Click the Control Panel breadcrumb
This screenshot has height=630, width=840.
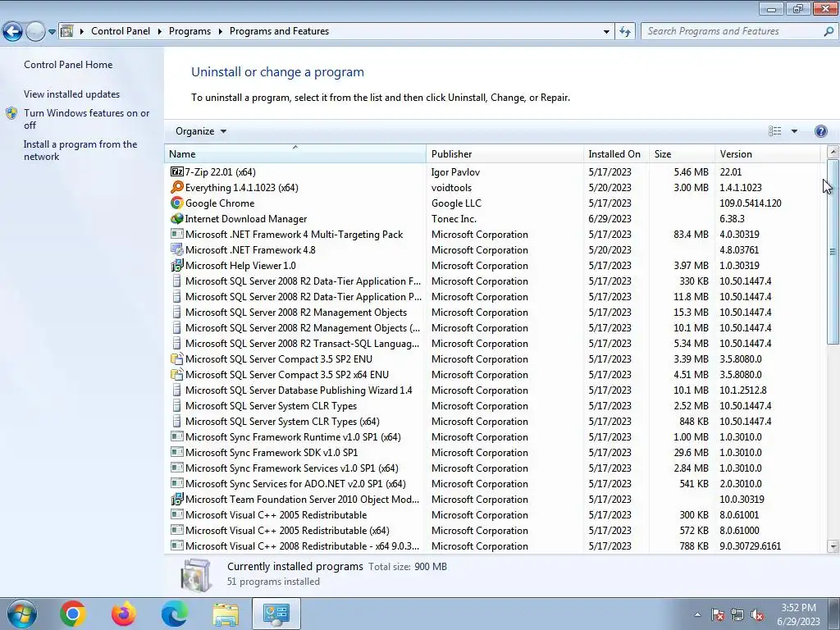pyautogui.click(x=121, y=31)
